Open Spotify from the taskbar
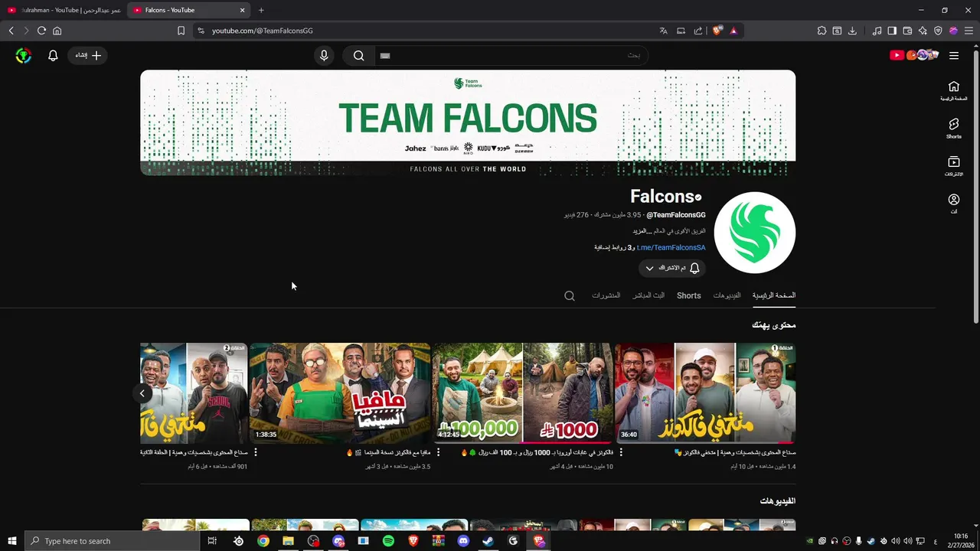Screen dimensions: 980x551 (388, 541)
